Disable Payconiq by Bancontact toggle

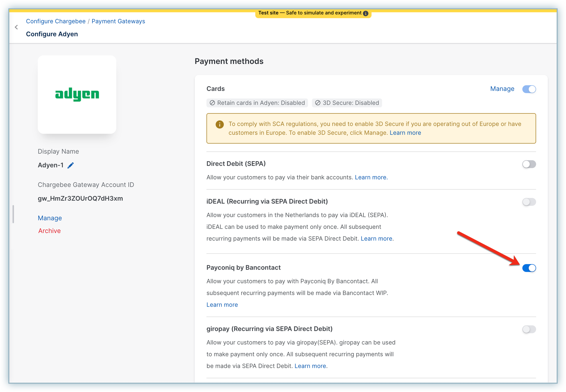[x=529, y=268]
